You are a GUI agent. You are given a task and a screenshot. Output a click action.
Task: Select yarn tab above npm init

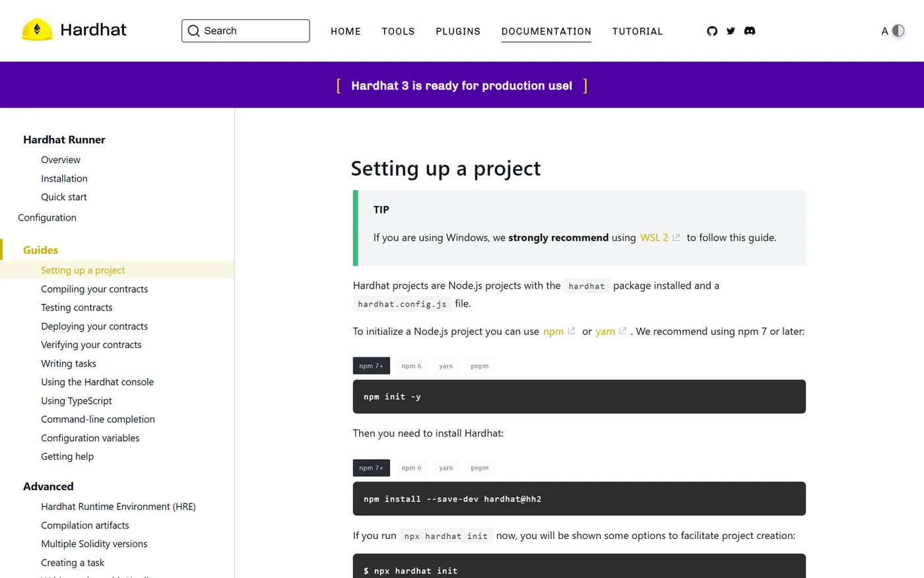[x=446, y=366]
